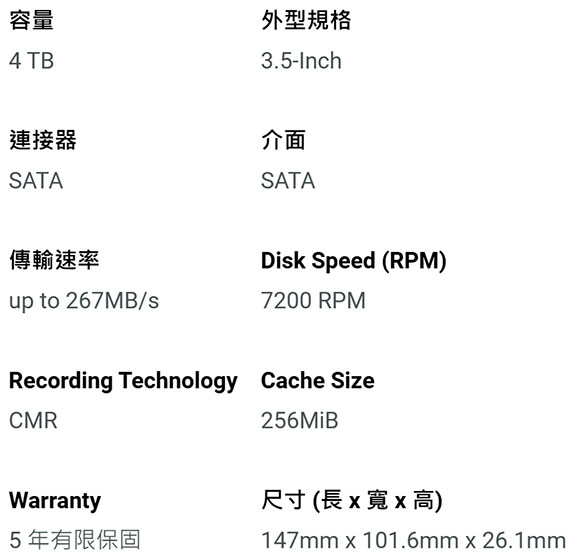Screen dimensions: 570x556
Task: Select the 256MiB cache value
Action: coord(300,421)
